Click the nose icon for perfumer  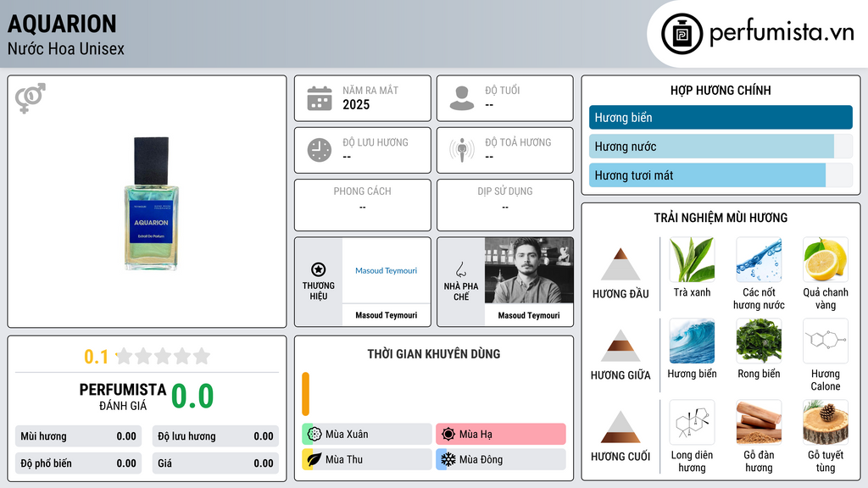(460, 270)
